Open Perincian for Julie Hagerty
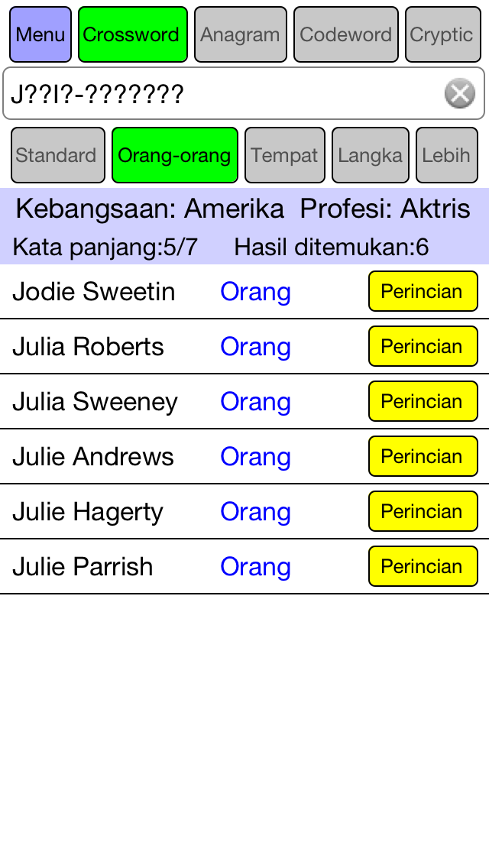 click(x=423, y=511)
